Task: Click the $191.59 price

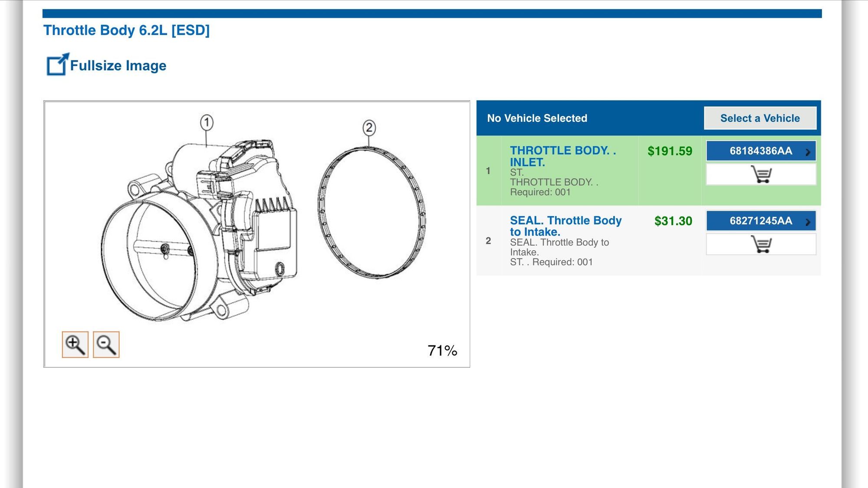Action: (x=670, y=151)
